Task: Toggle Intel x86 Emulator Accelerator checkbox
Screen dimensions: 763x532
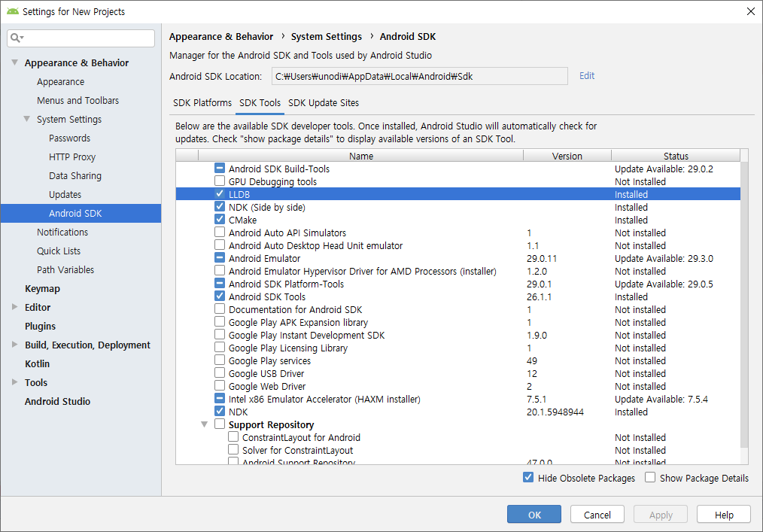Action: point(220,399)
